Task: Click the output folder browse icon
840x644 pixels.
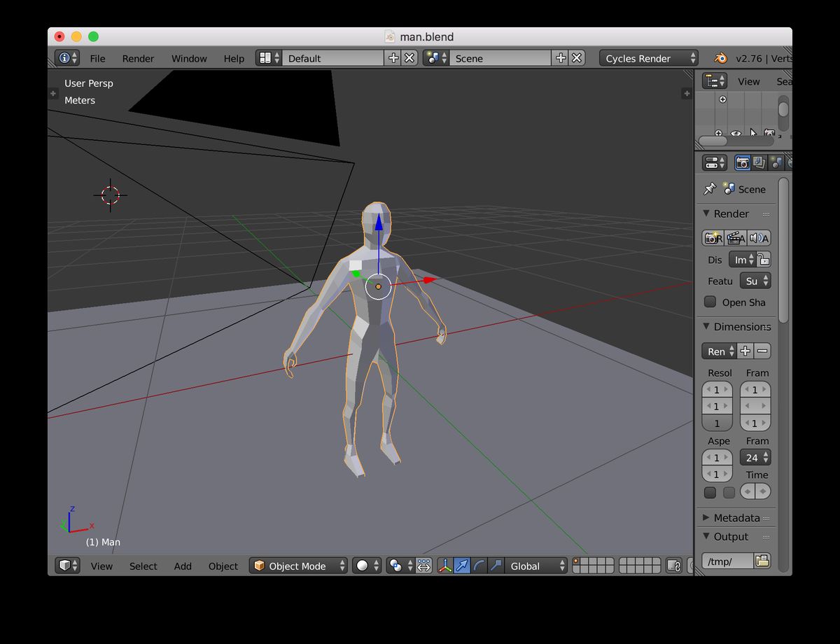Action: (762, 561)
